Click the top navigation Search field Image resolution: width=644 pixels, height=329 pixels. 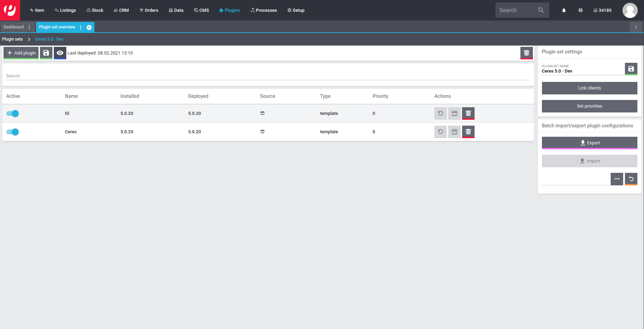(516, 10)
